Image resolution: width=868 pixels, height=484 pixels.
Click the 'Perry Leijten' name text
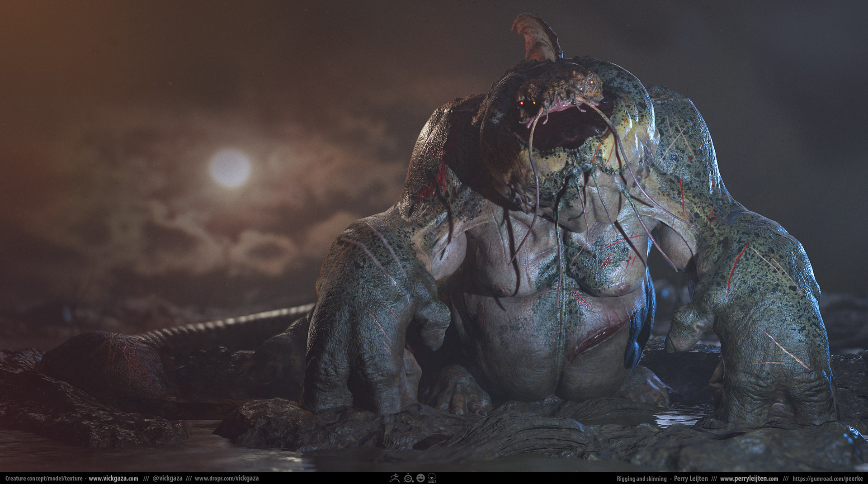690,479
